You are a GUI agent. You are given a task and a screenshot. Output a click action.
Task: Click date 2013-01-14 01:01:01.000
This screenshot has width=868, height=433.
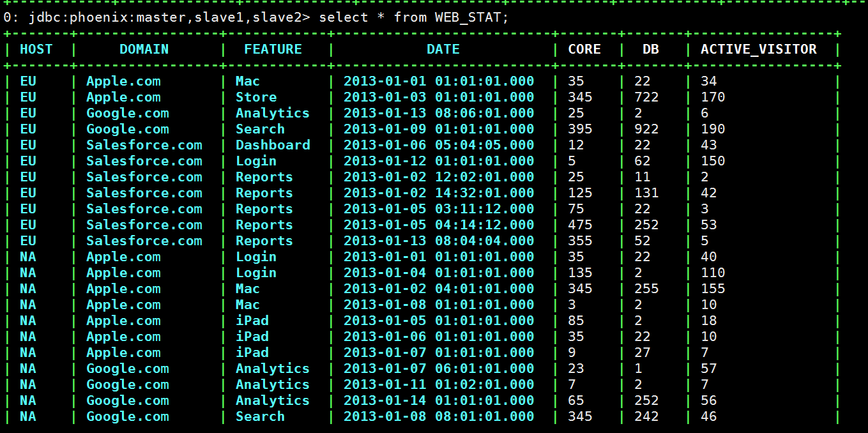(x=439, y=400)
